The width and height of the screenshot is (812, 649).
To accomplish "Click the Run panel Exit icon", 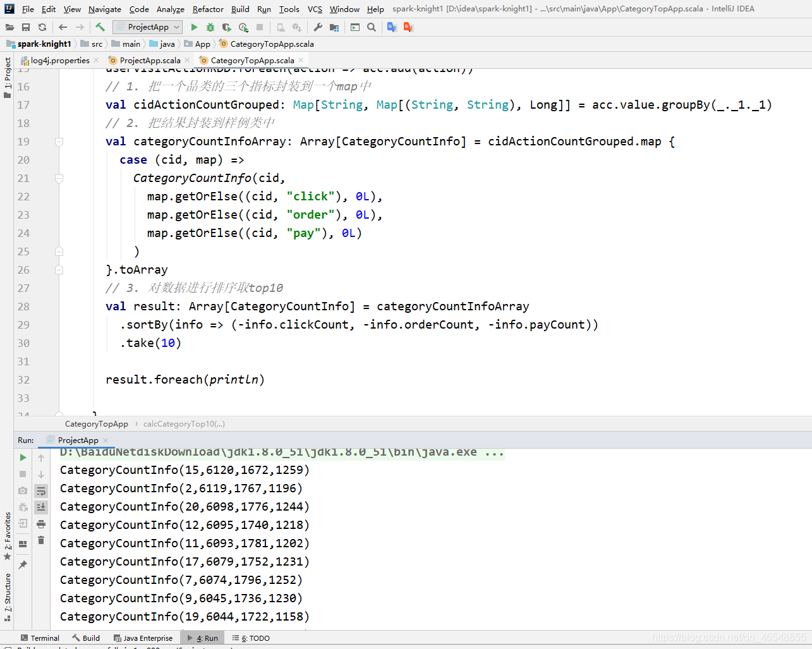I will coord(23,523).
